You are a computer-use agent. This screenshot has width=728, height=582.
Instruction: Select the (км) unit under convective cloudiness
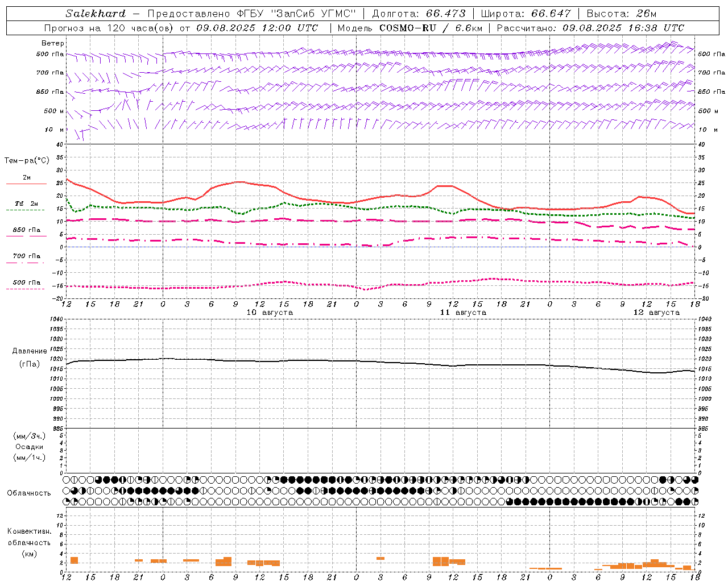pyautogui.click(x=30, y=554)
